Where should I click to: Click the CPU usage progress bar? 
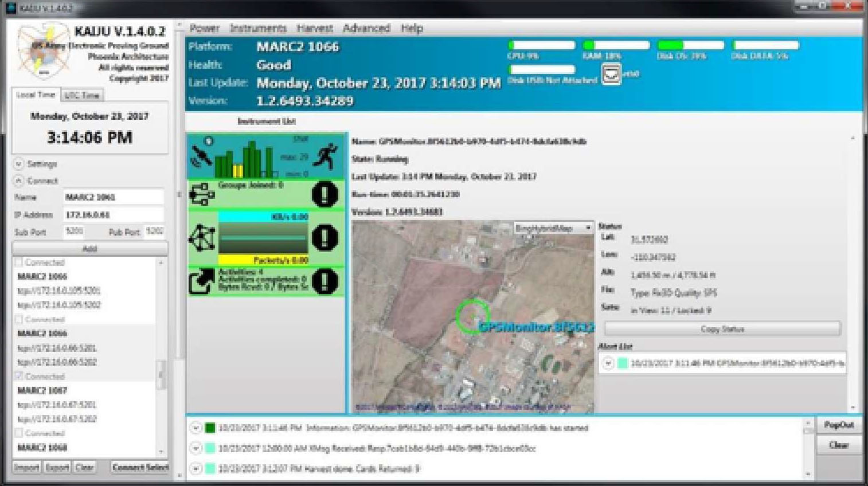541,45
